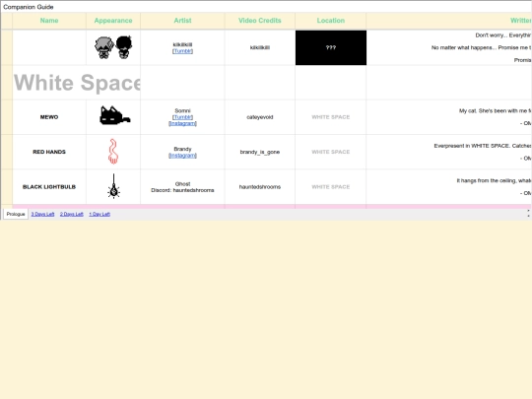Image resolution: width=532 pixels, height=399 pixels.
Task: Click the BLACK LIGHTBULB sprite image
Action: tap(113, 186)
